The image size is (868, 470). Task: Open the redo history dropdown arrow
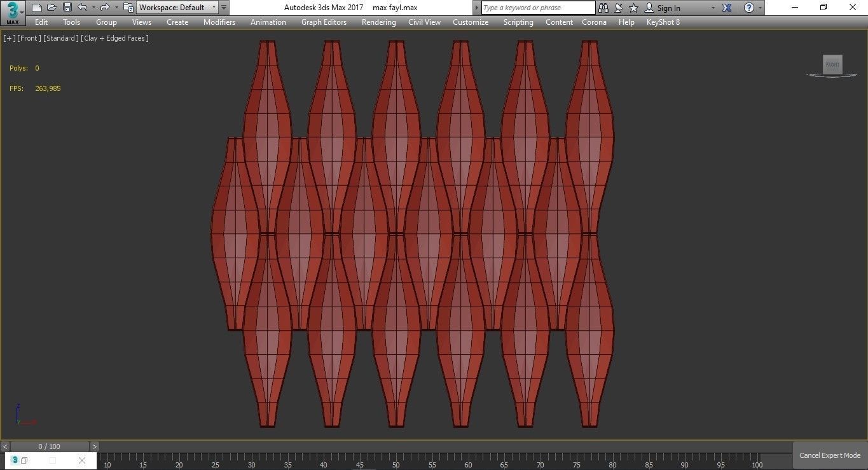click(116, 8)
